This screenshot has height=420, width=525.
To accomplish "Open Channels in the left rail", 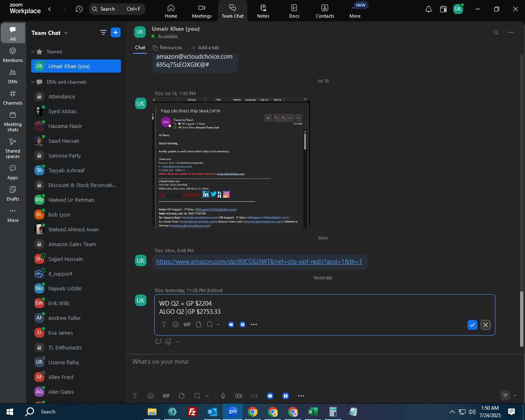I will pyautogui.click(x=13, y=98).
